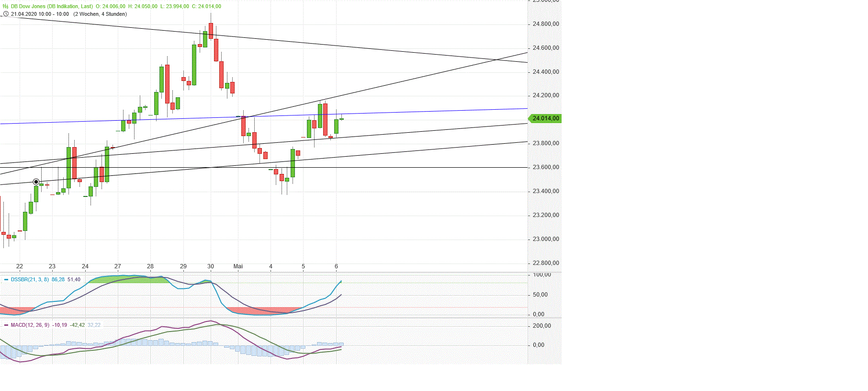
Task: Click the price axis label 23.200,00
Action: [x=546, y=215]
